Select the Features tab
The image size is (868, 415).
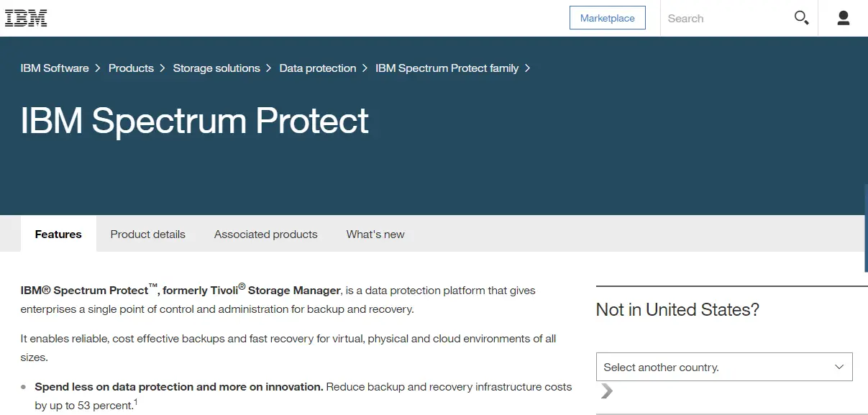tap(58, 234)
